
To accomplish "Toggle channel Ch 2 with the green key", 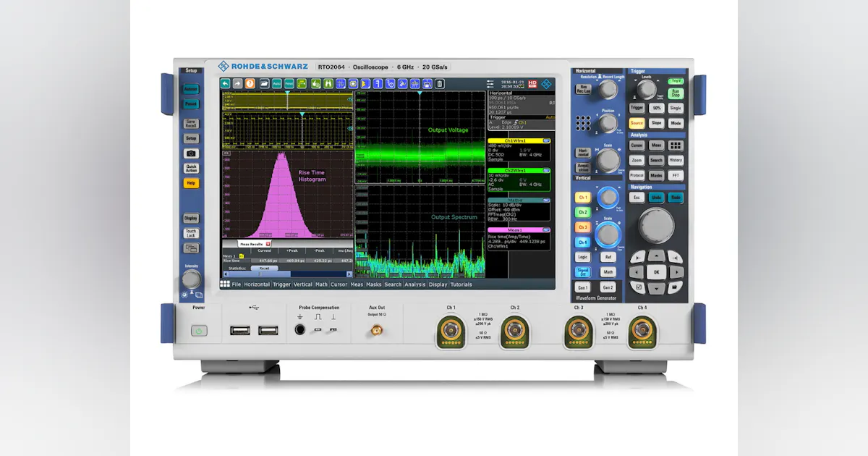I will [x=582, y=213].
